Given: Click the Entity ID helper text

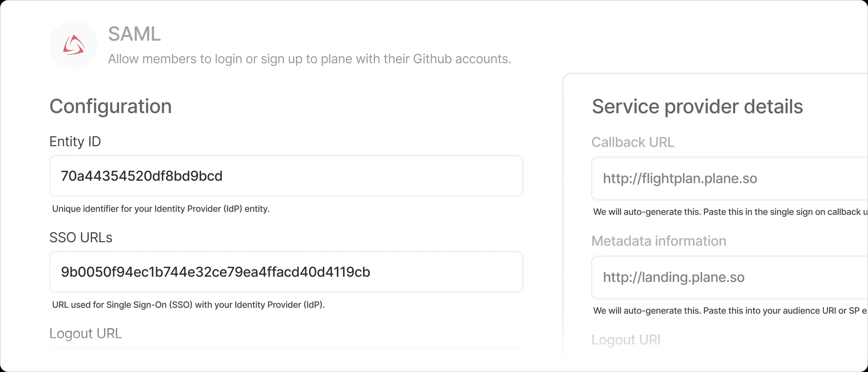Looking at the screenshot, I should (x=161, y=209).
